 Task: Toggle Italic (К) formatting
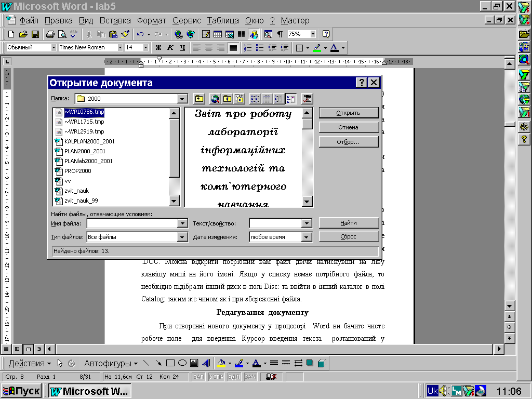[x=170, y=47]
